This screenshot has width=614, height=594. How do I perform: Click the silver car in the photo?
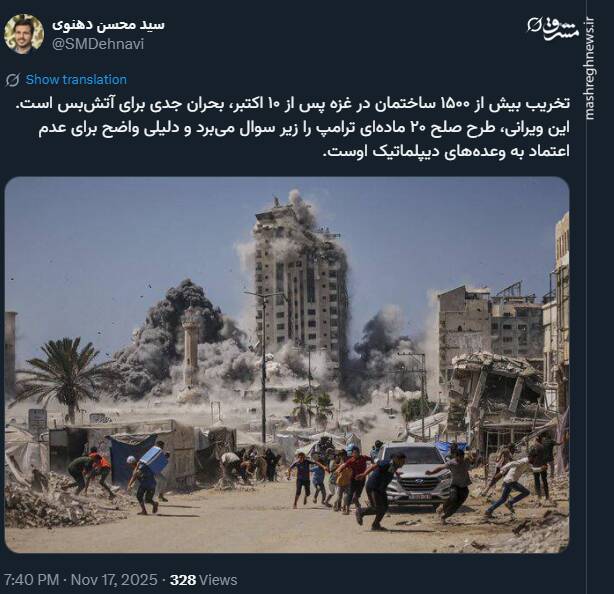pyautogui.click(x=414, y=475)
